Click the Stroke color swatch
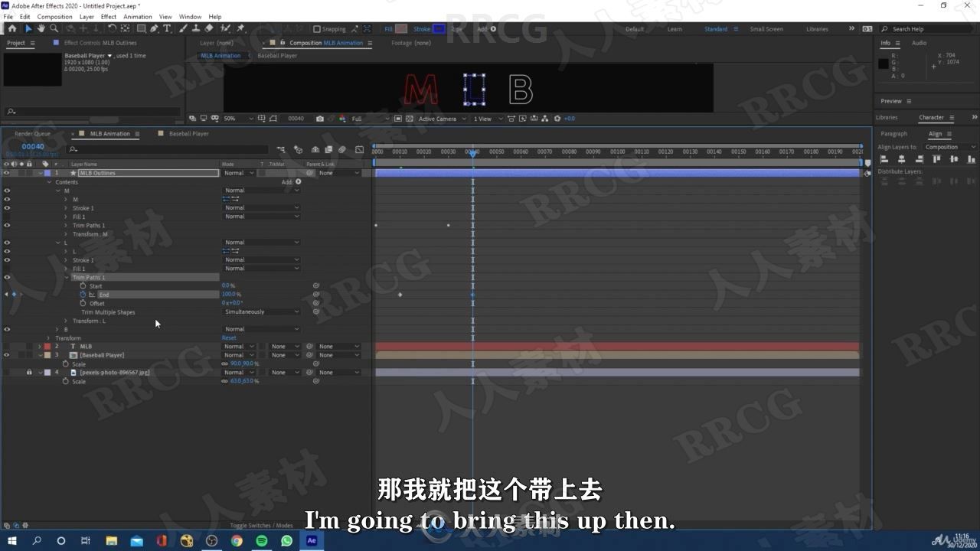The height and width of the screenshot is (551, 980). tap(439, 29)
